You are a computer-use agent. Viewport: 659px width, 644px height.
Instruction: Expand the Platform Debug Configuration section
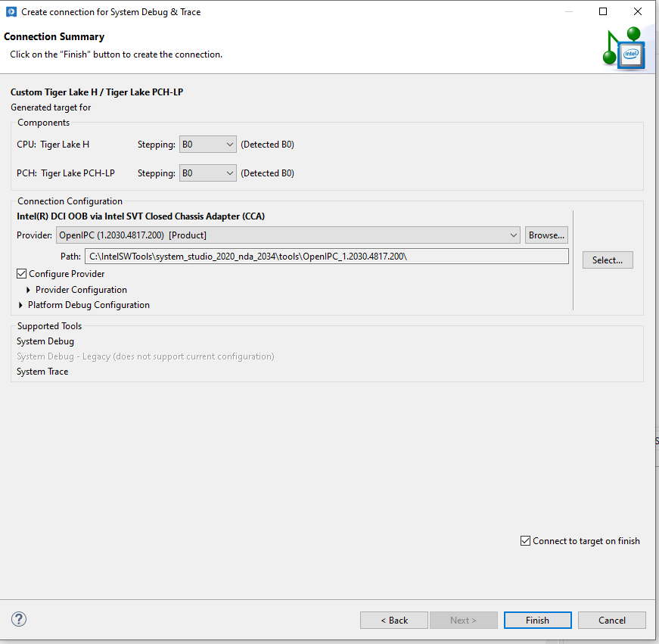[x=20, y=305]
